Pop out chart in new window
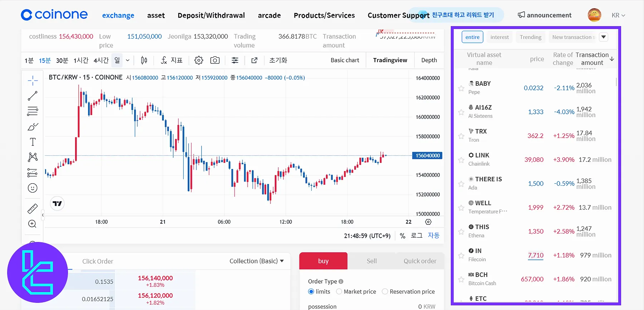 (254, 60)
